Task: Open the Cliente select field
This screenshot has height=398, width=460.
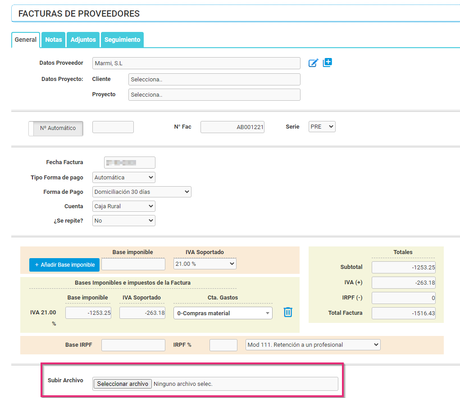Action: tap(214, 79)
